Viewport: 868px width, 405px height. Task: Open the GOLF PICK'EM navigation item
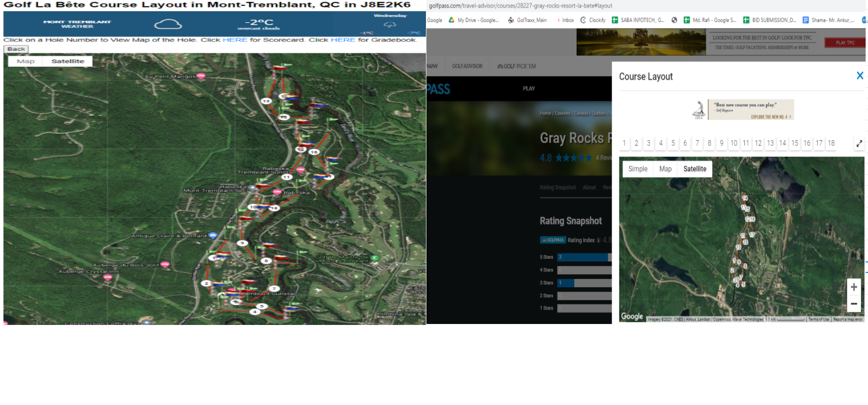click(x=516, y=66)
